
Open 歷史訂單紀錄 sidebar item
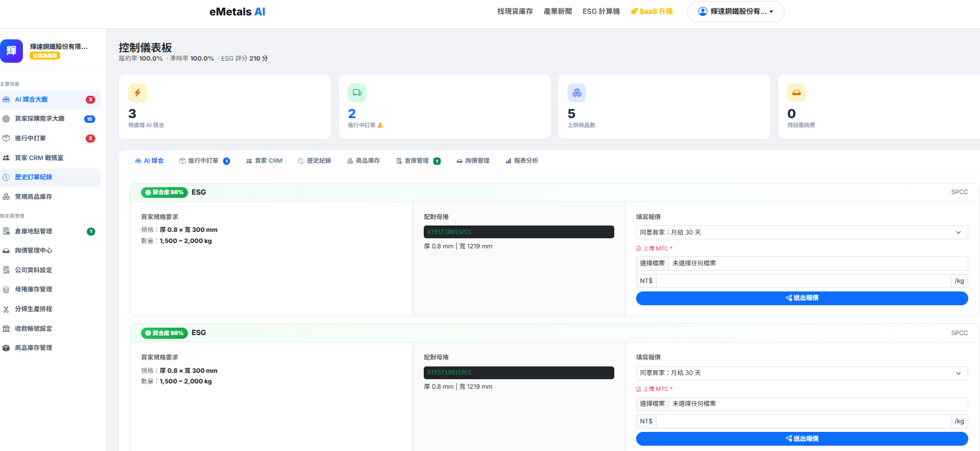pyautogui.click(x=49, y=177)
